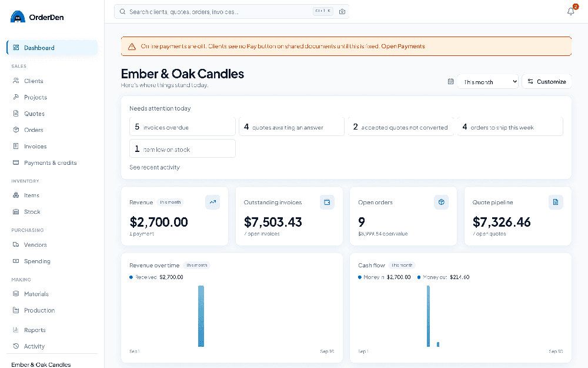
Task: Click the Quote pipeline document icon
Action: pos(556,202)
